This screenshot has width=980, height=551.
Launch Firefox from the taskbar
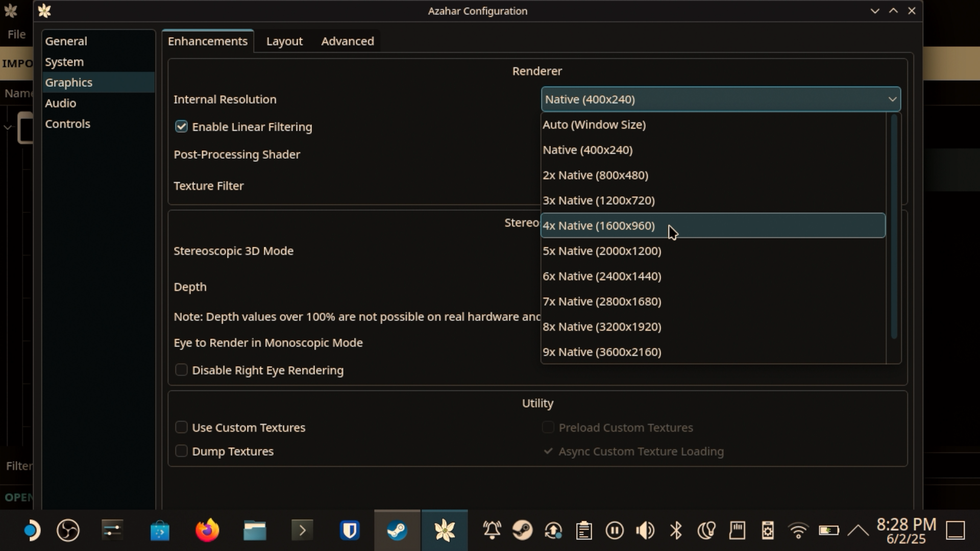pos(207,531)
